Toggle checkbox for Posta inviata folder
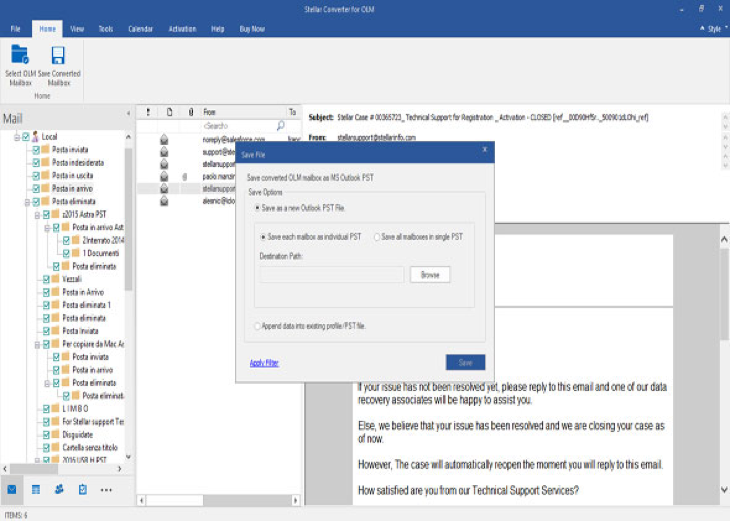730x521 pixels. point(36,149)
